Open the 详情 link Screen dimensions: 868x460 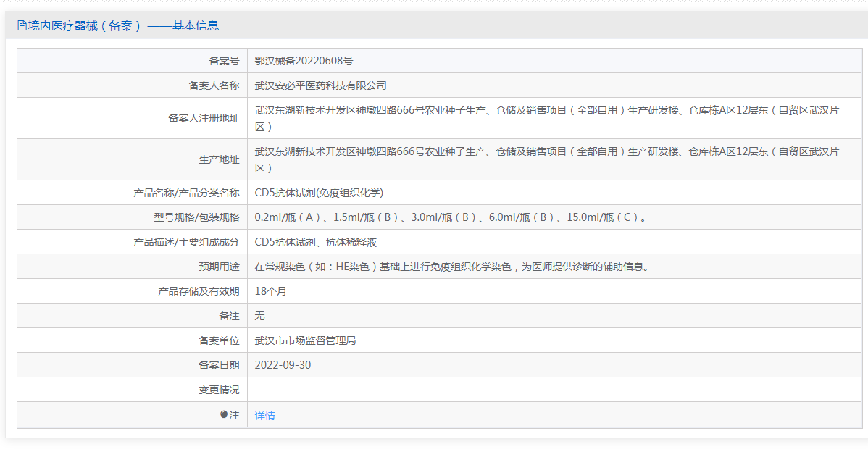coord(264,416)
